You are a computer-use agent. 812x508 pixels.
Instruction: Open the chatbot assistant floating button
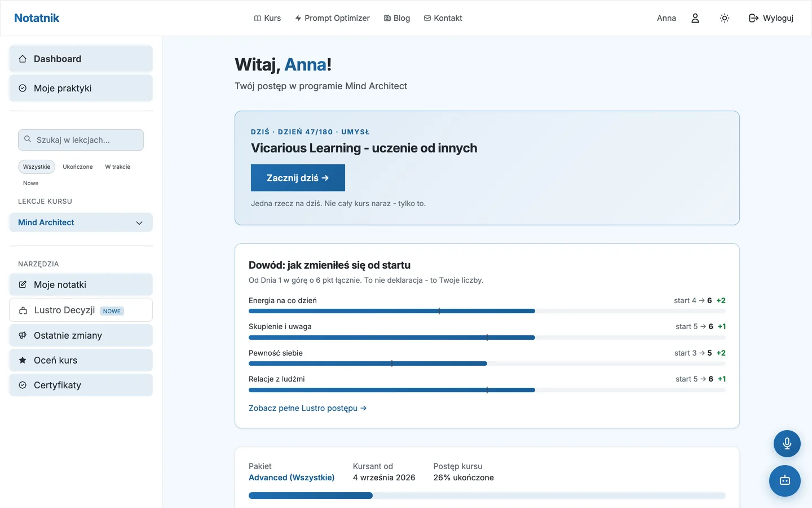click(x=785, y=481)
